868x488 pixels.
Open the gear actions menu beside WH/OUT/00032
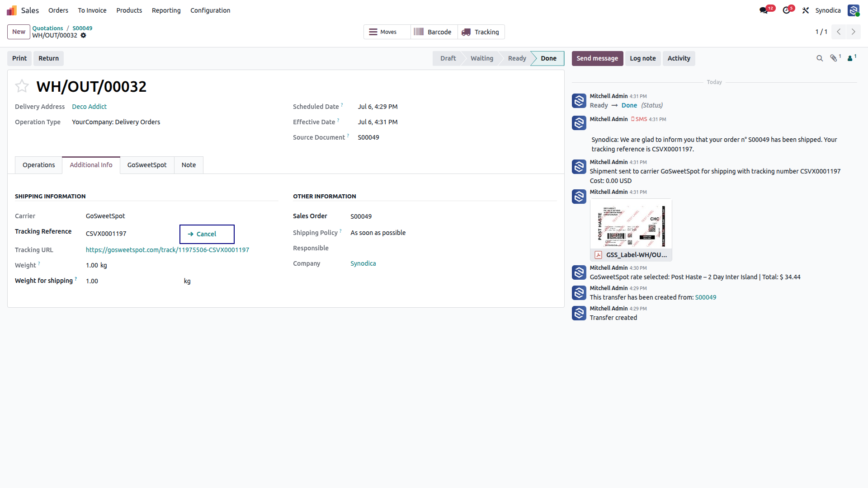point(83,35)
